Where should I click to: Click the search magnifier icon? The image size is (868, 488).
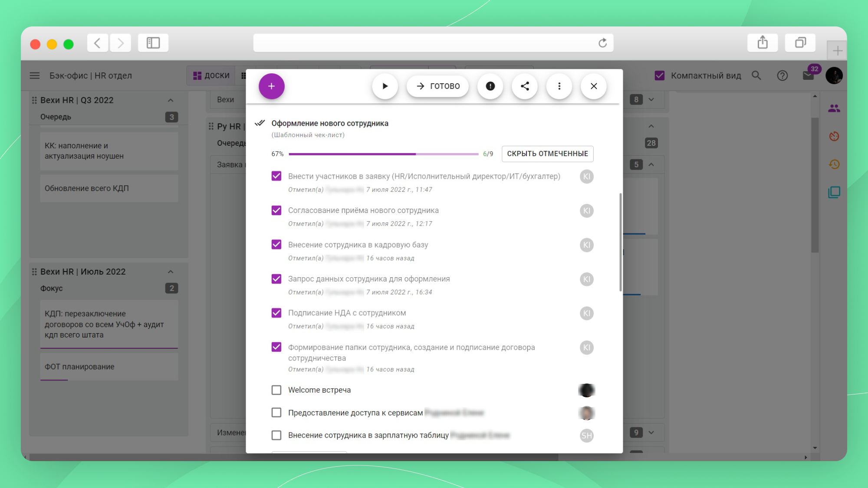[x=756, y=75]
